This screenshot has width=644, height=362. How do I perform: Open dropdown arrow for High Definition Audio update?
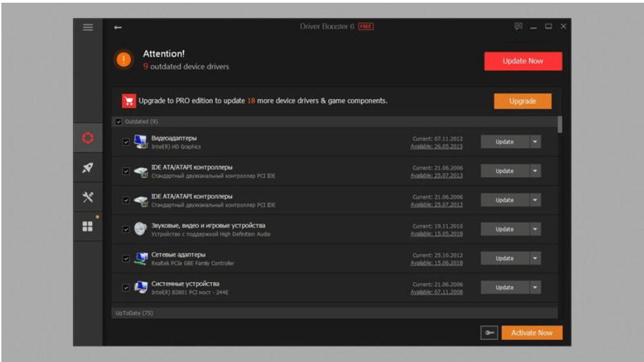coord(535,229)
